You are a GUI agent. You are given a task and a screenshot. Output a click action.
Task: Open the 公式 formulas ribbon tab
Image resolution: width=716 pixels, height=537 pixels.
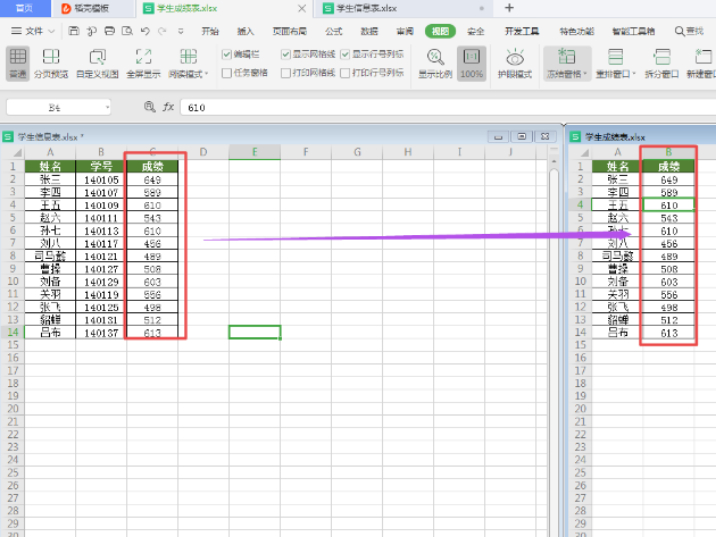pyautogui.click(x=334, y=31)
